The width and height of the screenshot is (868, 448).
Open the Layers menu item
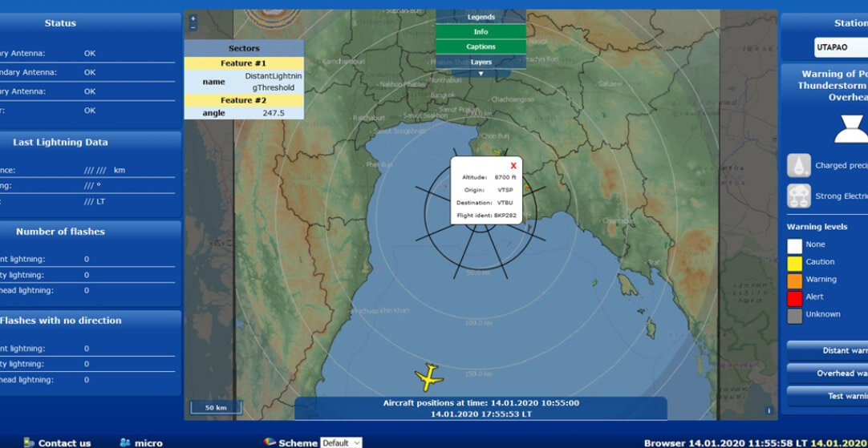pos(481,62)
